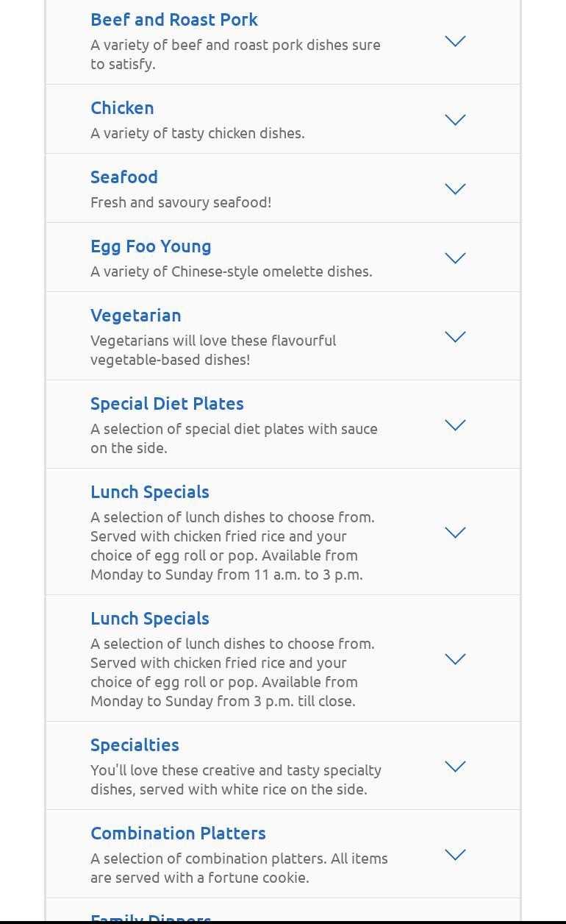The image size is (566, 924).
Task: Select the Chicken category title
Action: [x=122, y=108]
